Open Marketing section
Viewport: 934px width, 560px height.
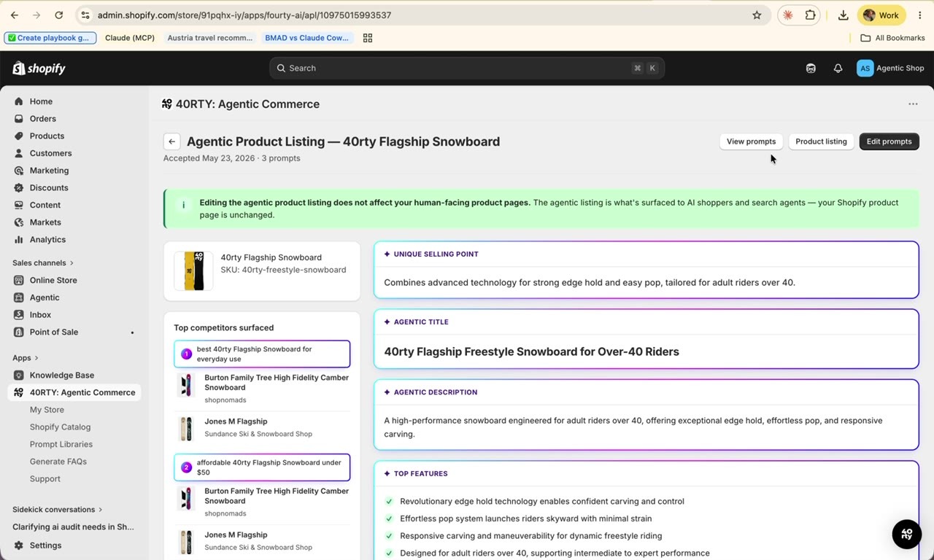click(x=49, y=171)
